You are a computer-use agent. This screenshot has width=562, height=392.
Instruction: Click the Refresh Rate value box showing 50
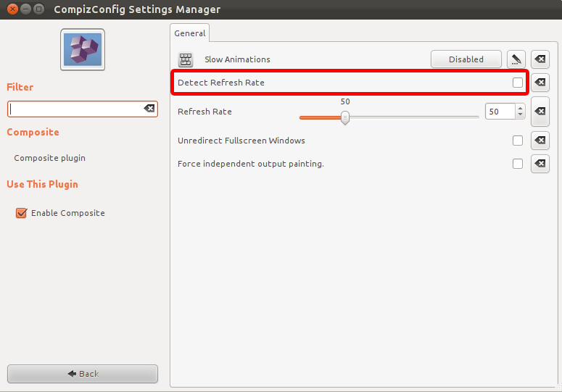[500, 112]
